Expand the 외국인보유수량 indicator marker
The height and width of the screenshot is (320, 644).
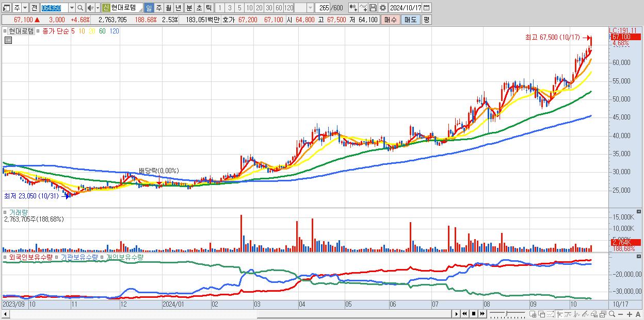(x=5, y=257)
